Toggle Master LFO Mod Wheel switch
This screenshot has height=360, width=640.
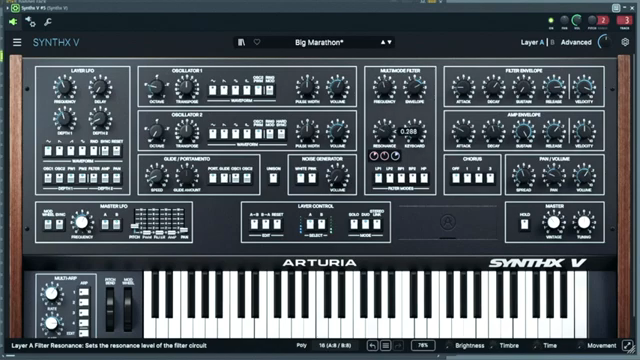(x=48, y=224)
